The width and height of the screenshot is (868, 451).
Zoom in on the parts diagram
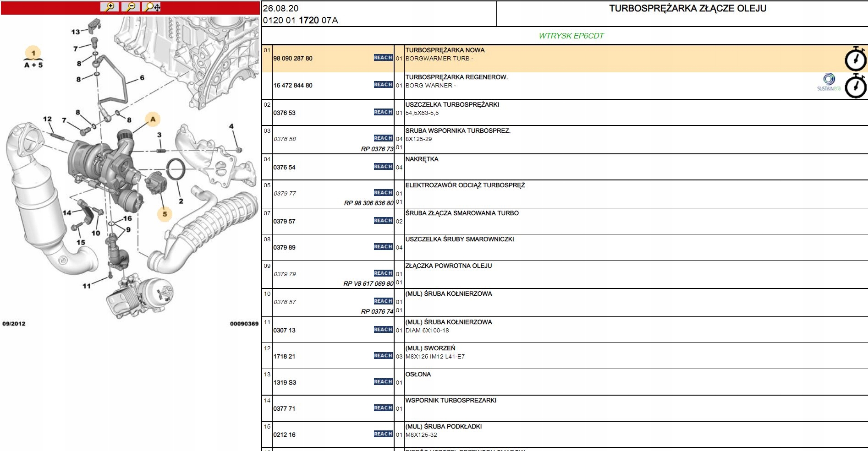110,7
